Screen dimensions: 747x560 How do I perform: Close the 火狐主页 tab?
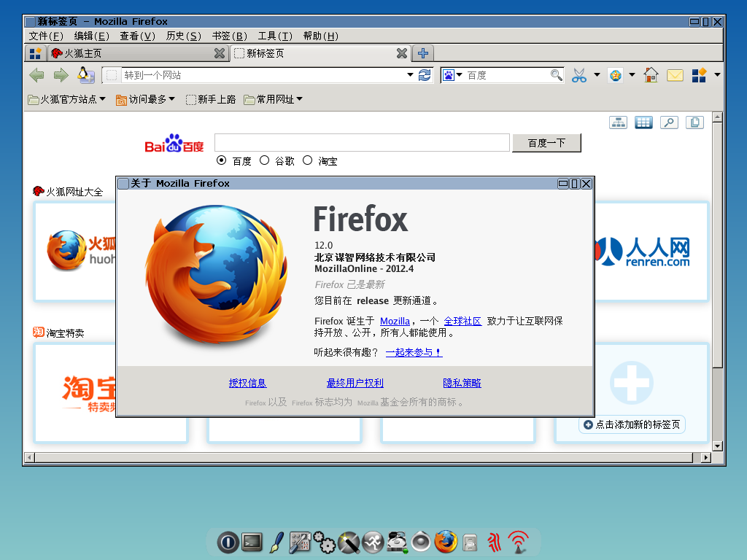(x=219, y=53)
